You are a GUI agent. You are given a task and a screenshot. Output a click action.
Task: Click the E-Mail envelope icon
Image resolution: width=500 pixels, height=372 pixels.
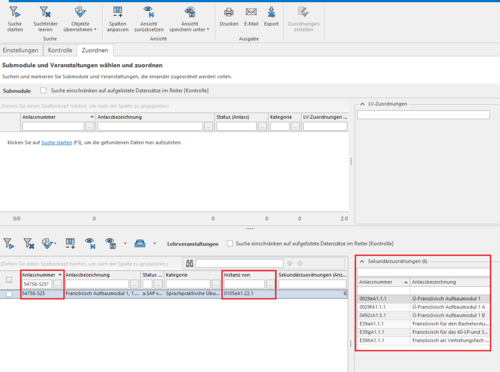(251, 12)
